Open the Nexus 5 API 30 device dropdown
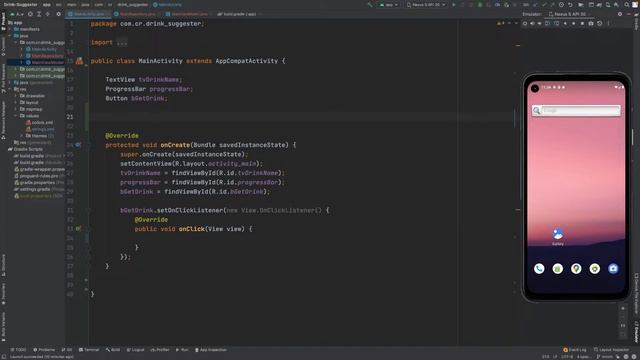Screen dimensions: 640x360 point(426,5)
